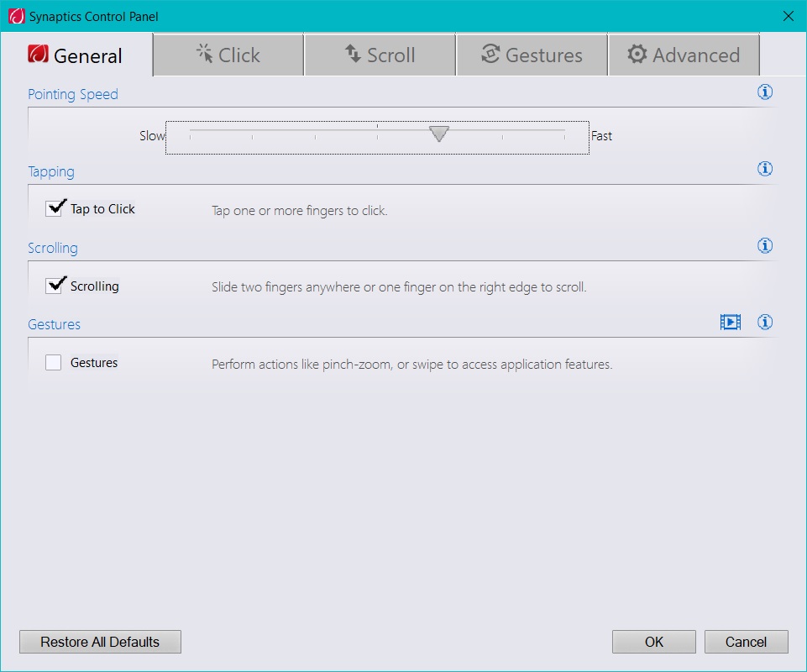
Task: Open the Scrolling info tooltip
Action: click(765, 246)
